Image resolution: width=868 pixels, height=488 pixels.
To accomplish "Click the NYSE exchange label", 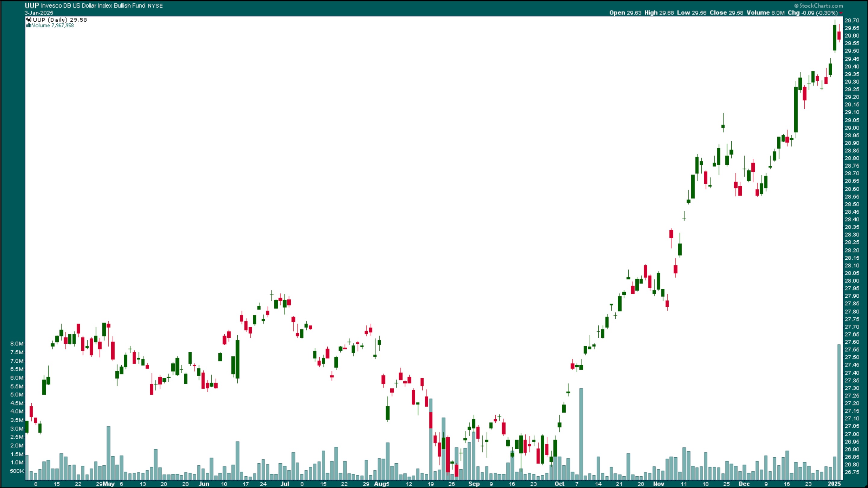I will point(155,6).
